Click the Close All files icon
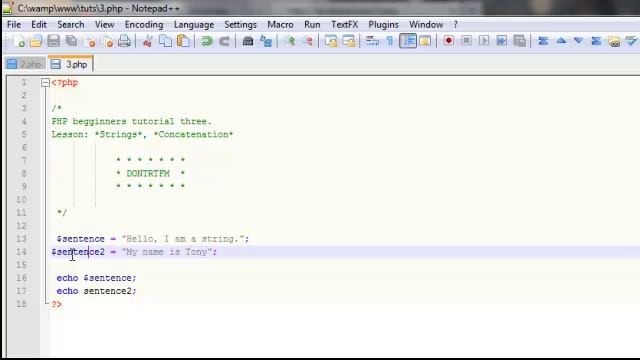The width and height of the screenshot is (640, 360). (x=107, y=41)
